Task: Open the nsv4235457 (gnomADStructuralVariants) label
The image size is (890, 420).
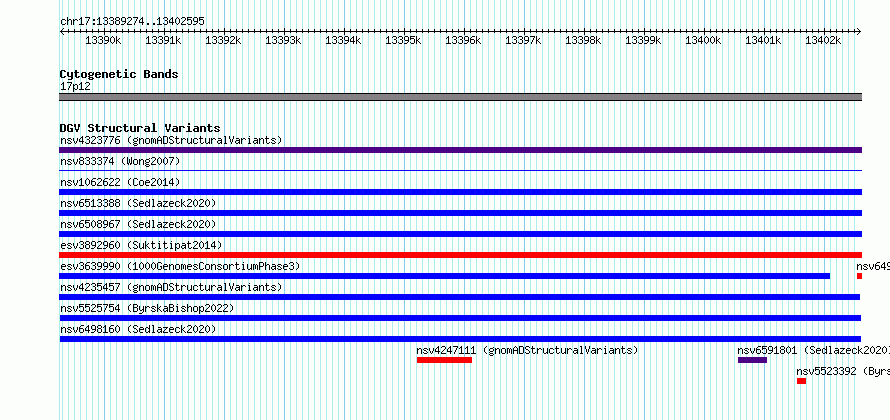Action: pos(171,287)
